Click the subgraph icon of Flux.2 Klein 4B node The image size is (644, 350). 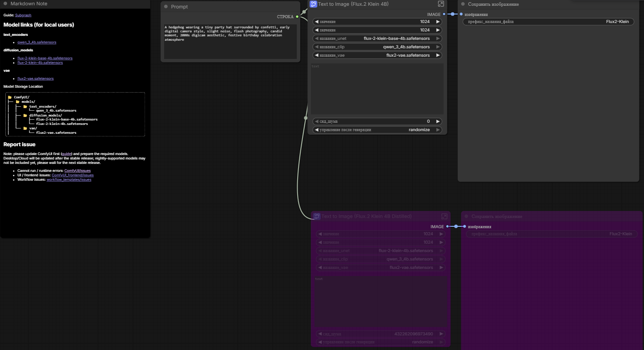pos(313,4)
